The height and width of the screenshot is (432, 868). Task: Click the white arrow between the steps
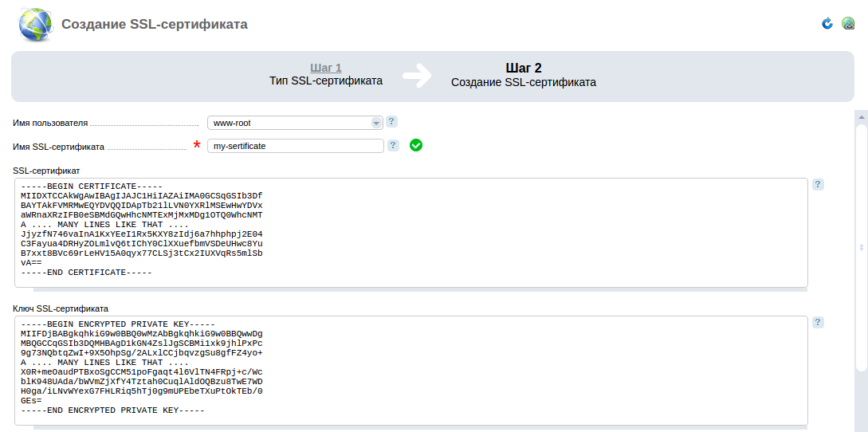416,75
